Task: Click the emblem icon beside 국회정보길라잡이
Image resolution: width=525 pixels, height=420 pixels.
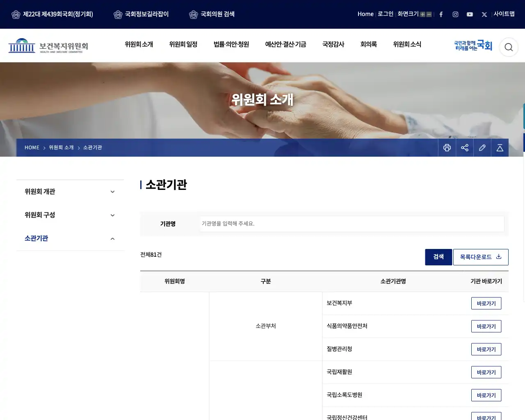Action: pyautogui.click(x=118, y=15)
